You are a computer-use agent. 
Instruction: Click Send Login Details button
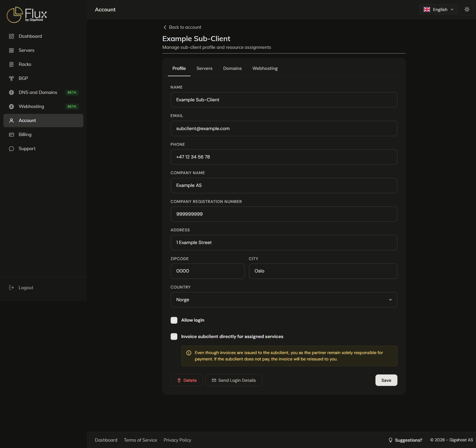[x=234, y=380]
